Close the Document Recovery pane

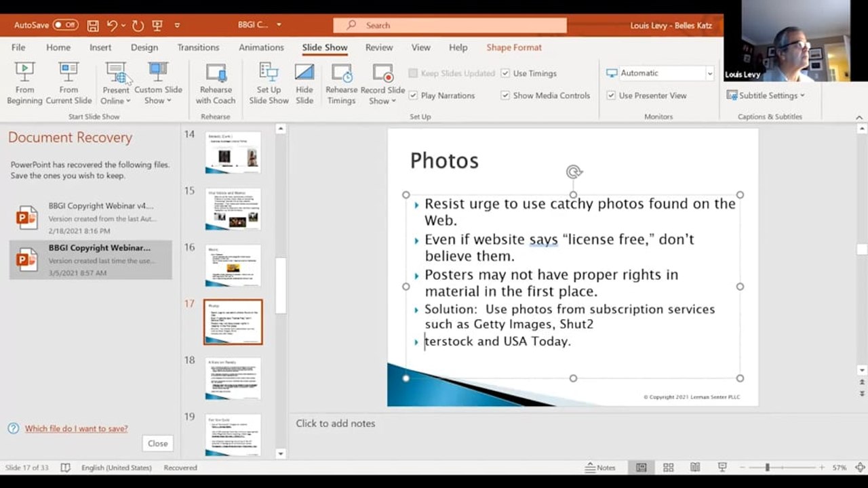click(157, 443)
